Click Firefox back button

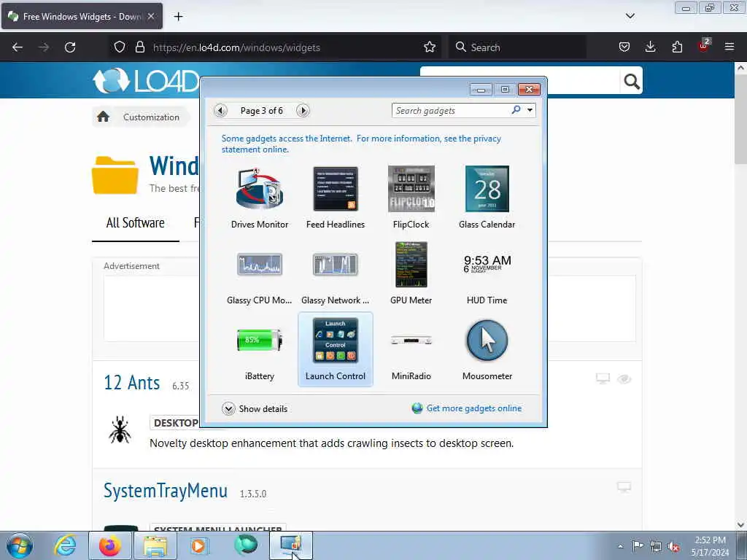[x=18, y=47]
